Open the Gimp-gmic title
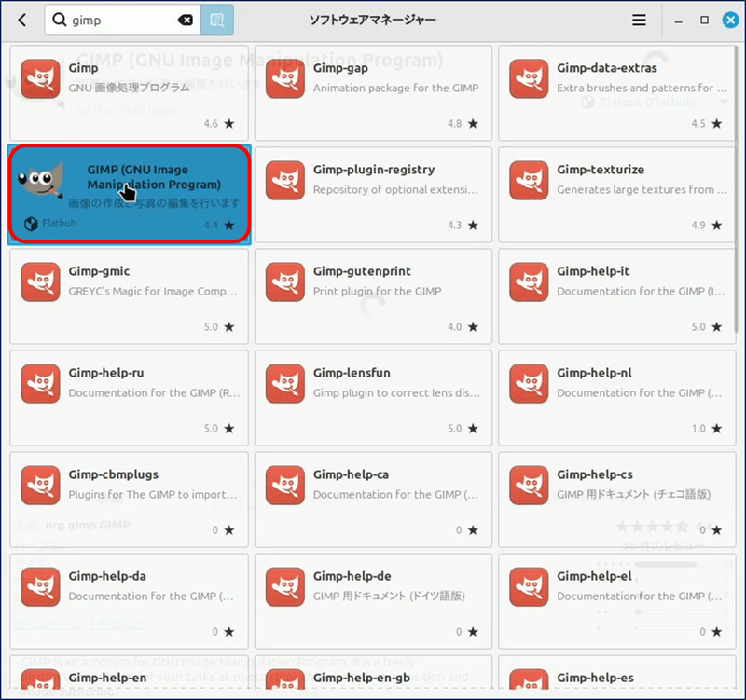This screenshot has width=746, height=700. click(99, 271)
